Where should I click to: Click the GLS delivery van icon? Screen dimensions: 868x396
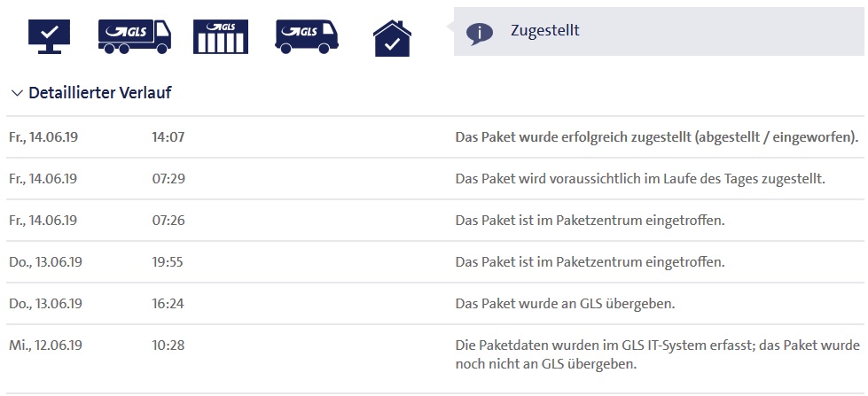click(307, 36)
